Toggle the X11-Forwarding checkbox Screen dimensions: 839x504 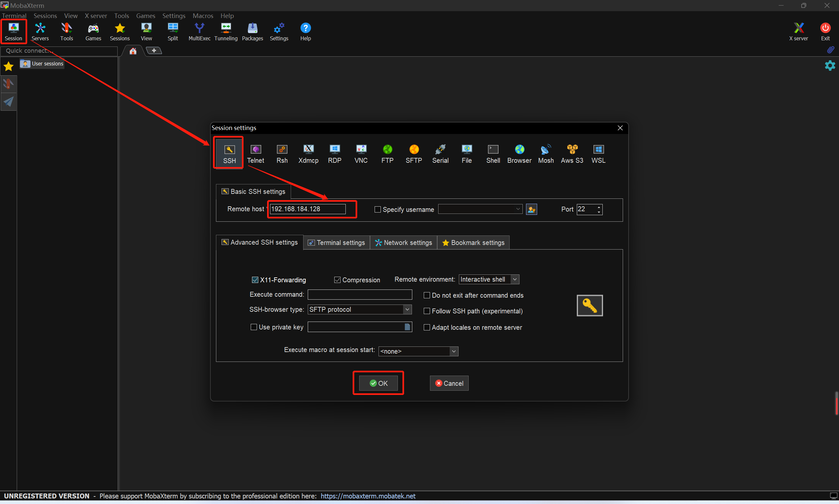[255, 280]
